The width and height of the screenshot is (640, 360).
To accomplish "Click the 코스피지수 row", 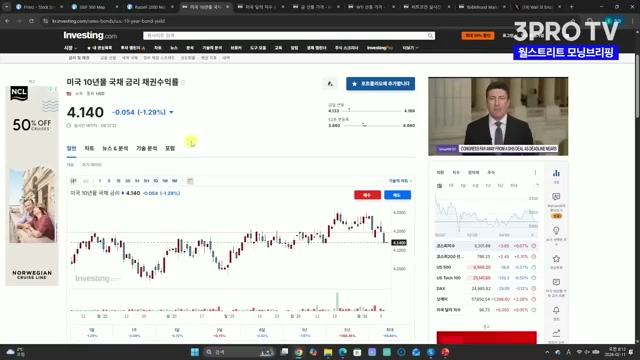I will [486, 246].
